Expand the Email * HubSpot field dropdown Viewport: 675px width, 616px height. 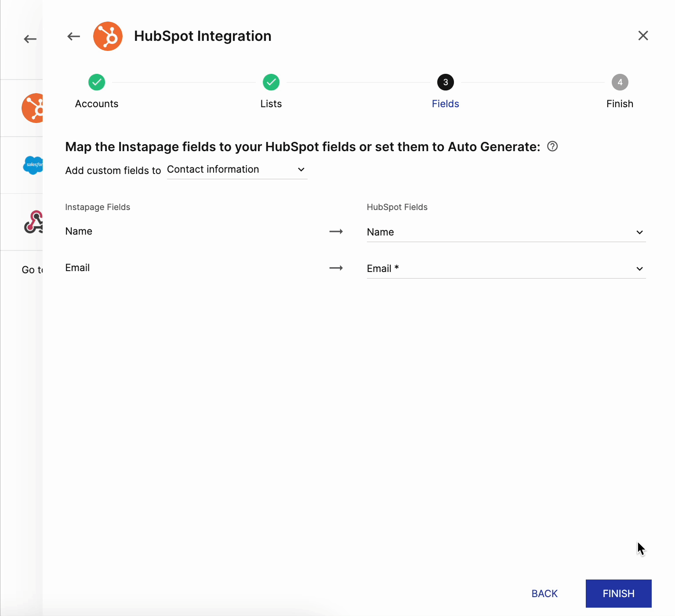tap(506, 268)
